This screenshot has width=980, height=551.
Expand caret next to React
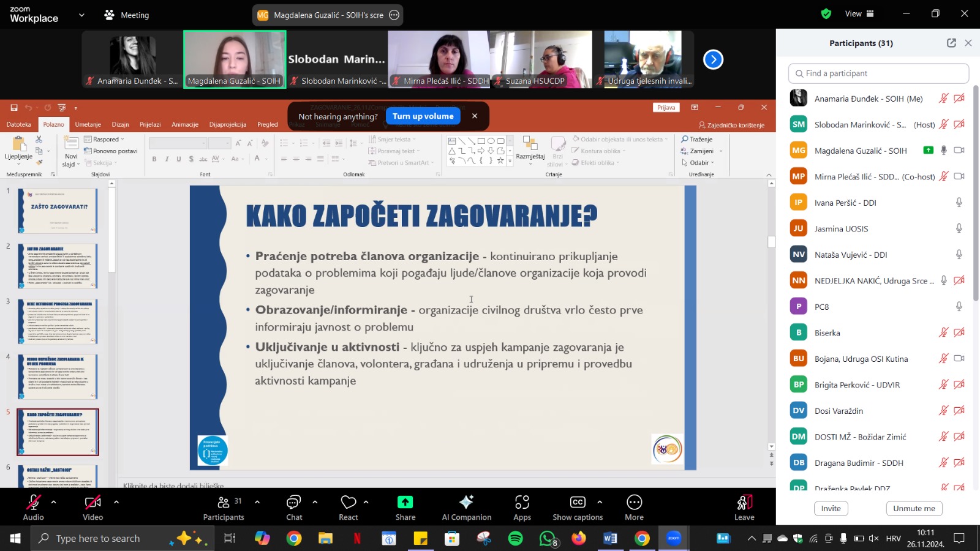(x=366, y=502)
